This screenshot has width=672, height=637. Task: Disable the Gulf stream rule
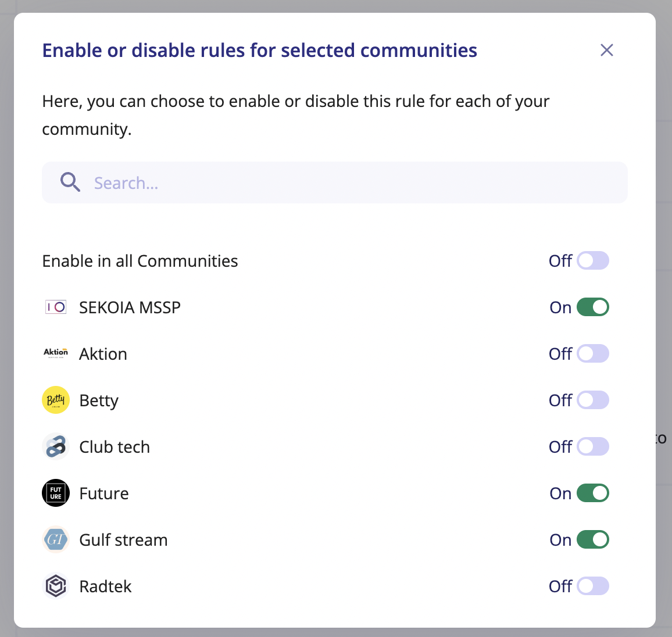click(593, 539)
